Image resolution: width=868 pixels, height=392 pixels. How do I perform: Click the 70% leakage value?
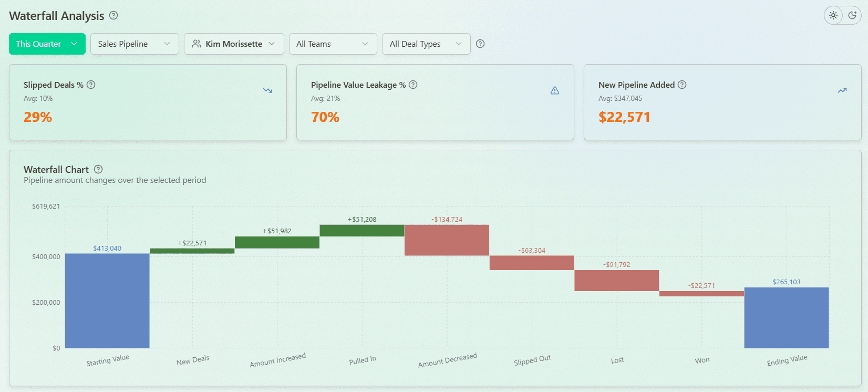pyautogui.click(x=325, y=117)
